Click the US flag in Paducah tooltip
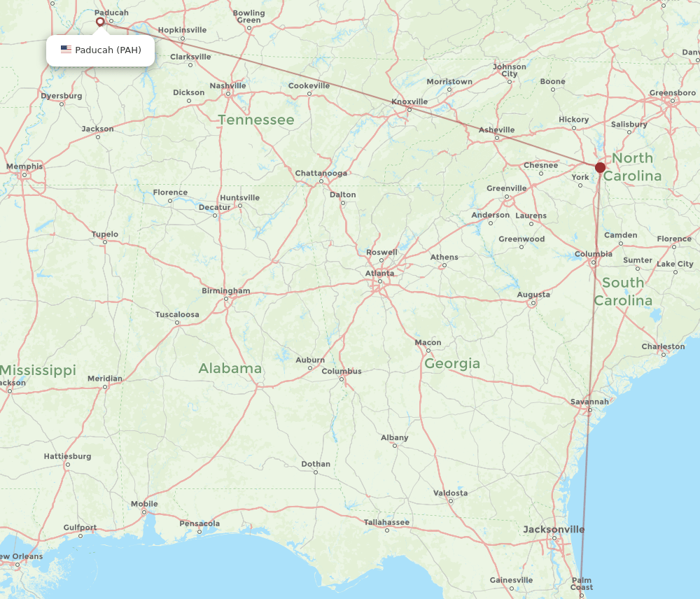This screenshot has width=700, height=599. point(66,50)
